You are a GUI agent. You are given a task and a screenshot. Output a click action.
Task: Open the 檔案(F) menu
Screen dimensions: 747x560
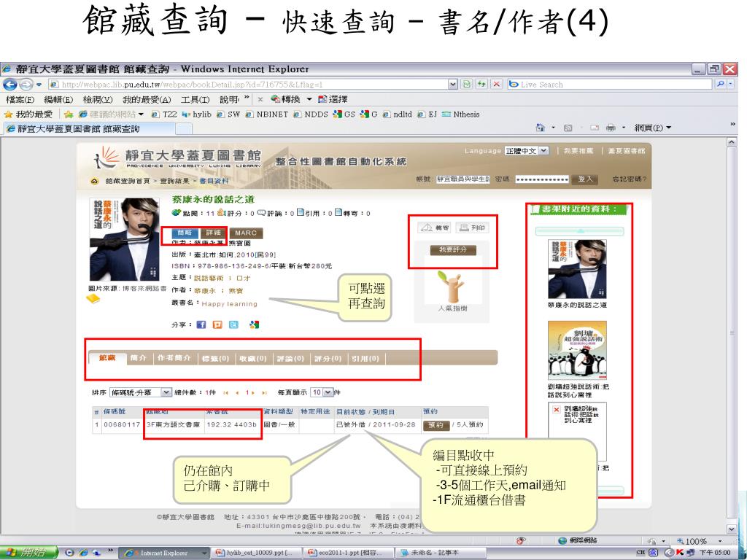pyautogui.click(x=20, y=99)
